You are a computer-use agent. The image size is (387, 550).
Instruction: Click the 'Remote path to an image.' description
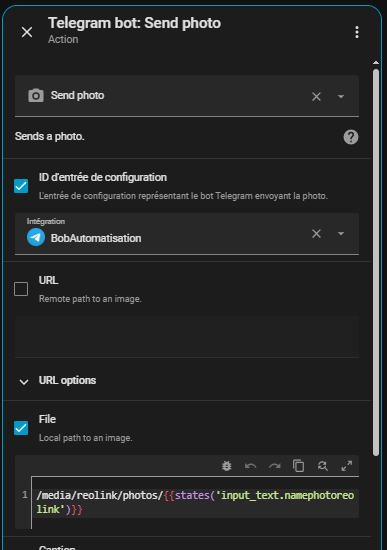click(90, 299)
